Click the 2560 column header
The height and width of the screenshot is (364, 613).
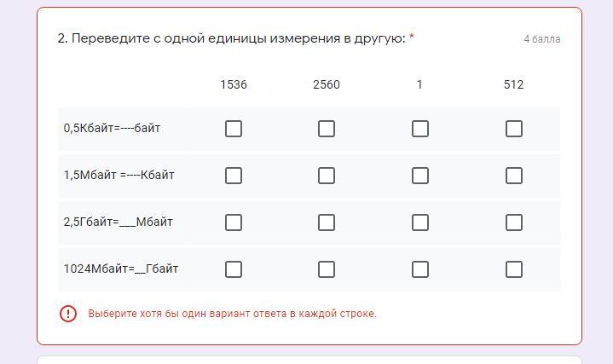point(326,84)
